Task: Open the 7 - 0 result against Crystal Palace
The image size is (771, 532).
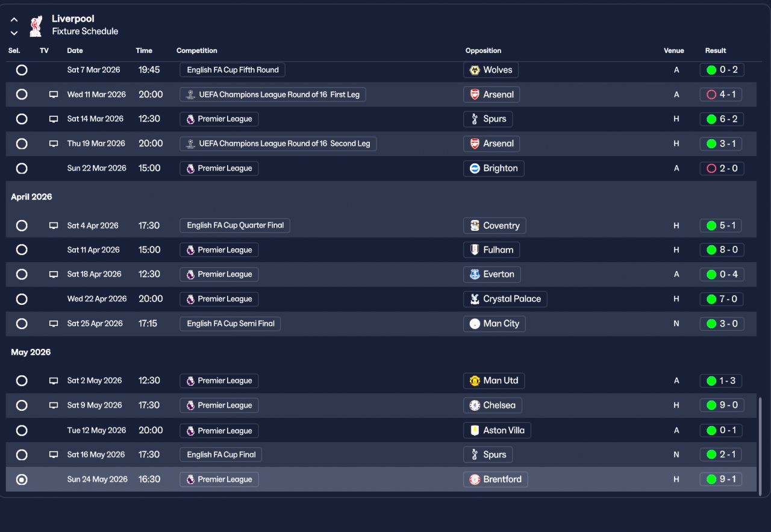Action: click(x=722, y=299)
